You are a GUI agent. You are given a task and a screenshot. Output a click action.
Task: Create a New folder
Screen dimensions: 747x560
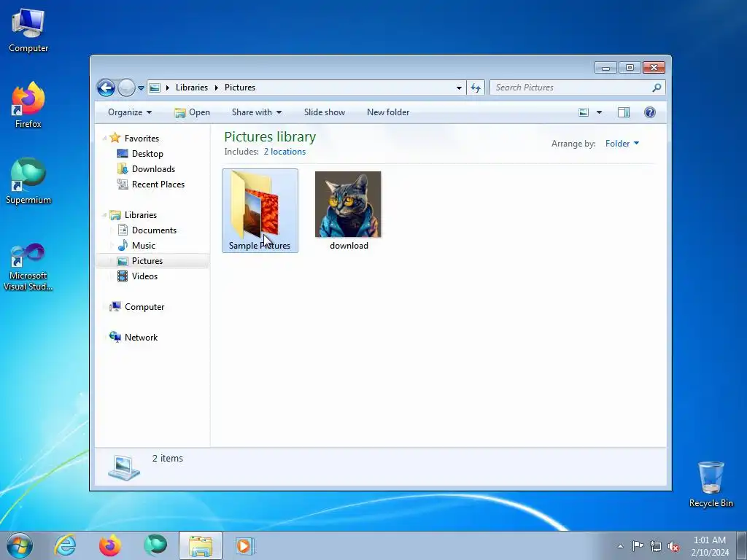[388, 112]
